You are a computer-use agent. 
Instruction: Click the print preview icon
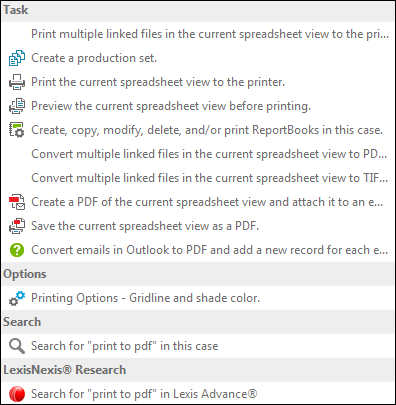coord(17,106)
